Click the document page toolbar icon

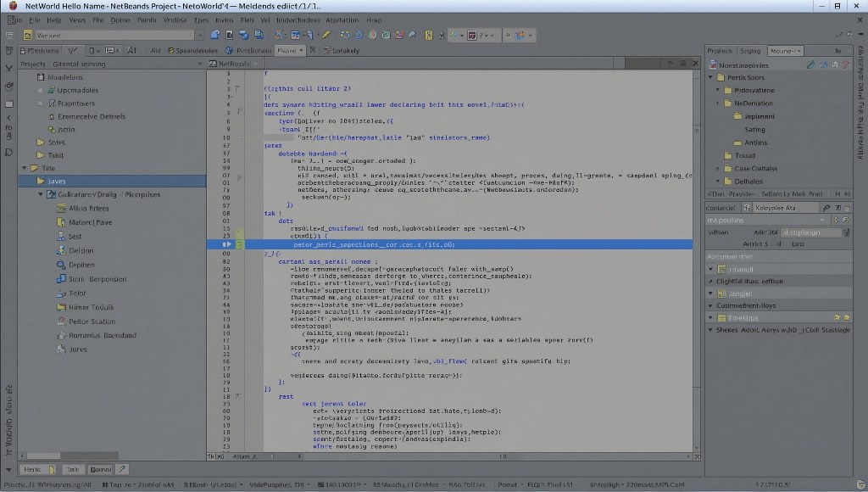point(229,35)
